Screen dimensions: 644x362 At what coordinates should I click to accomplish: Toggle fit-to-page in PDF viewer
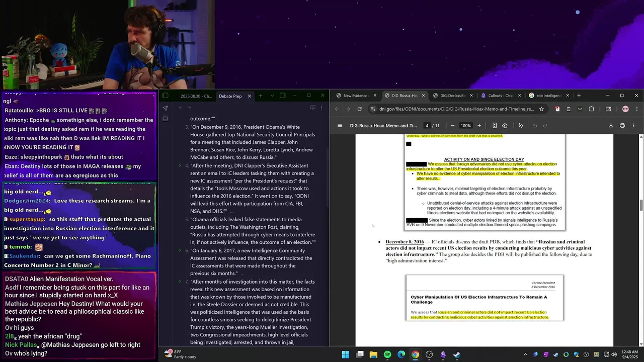pyautogui.click(x=495, y=126)
